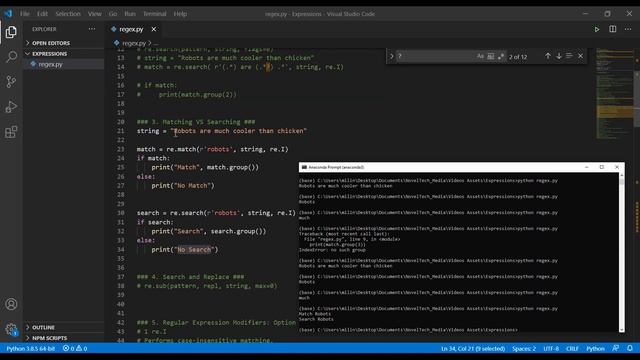Minimize the Anaconda Prompt window
The height and width of the screenshot is (360, 640).
pos(587,167)
